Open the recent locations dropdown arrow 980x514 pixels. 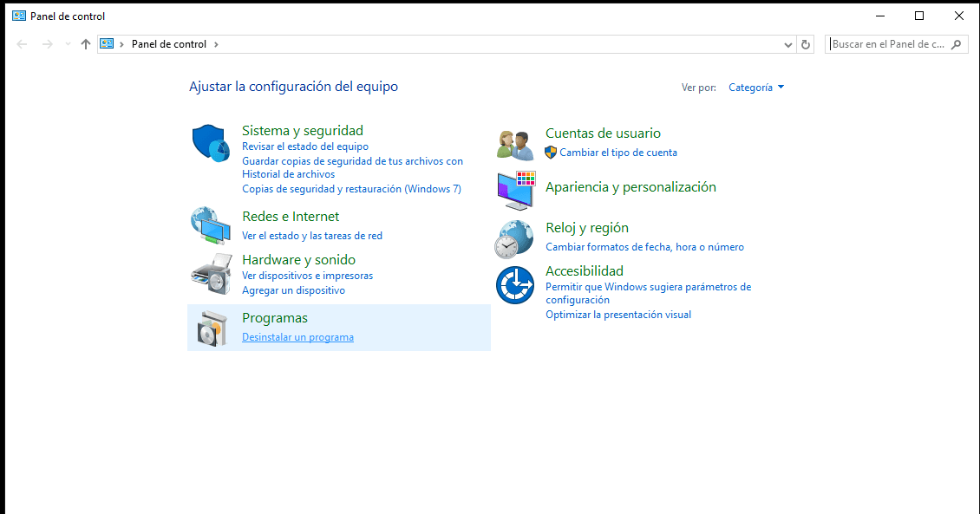(x=69, y=44)
